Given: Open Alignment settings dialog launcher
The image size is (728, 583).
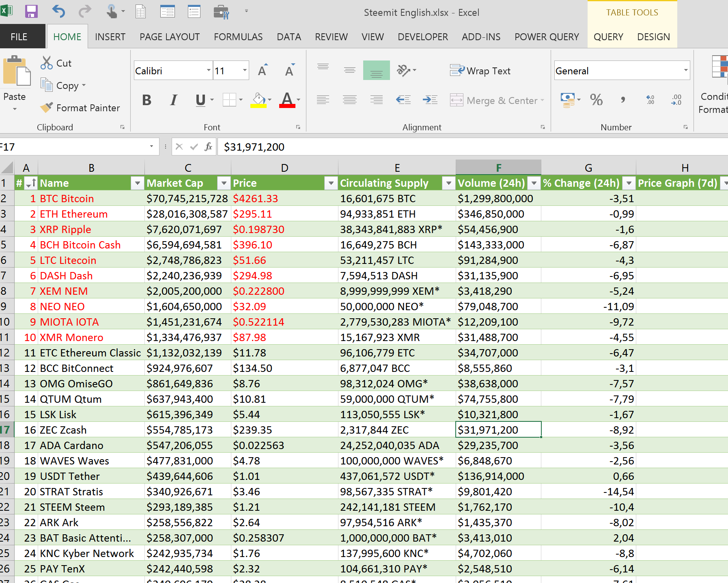Looking at the screenshot, I should [543, 127].
